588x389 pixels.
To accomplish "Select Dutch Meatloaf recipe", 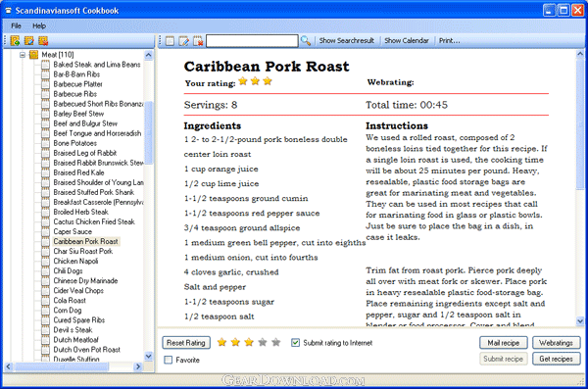I will 75,339.
